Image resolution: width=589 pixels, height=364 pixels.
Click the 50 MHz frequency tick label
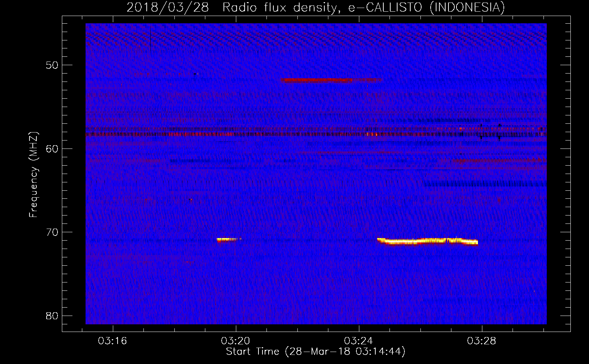click(52, 66)
